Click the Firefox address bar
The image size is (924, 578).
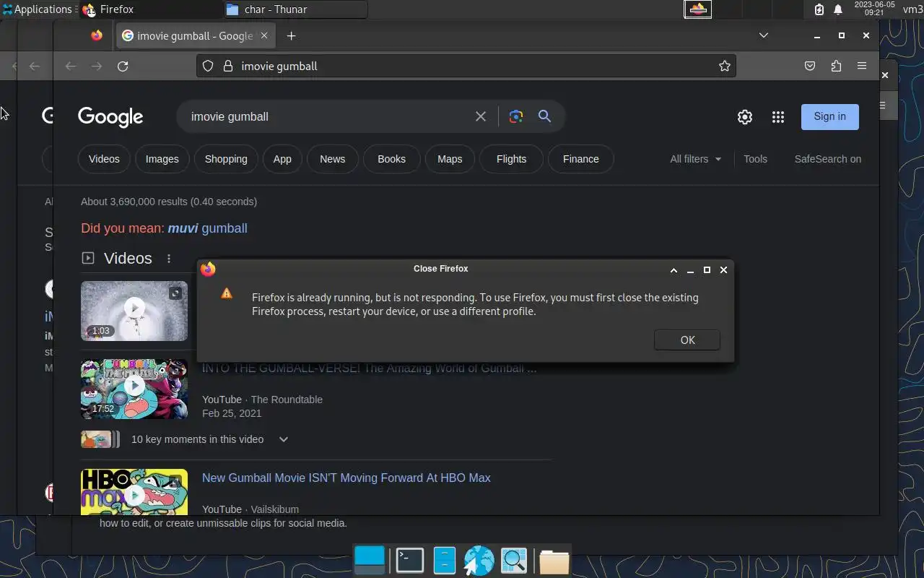coord(466,66)
